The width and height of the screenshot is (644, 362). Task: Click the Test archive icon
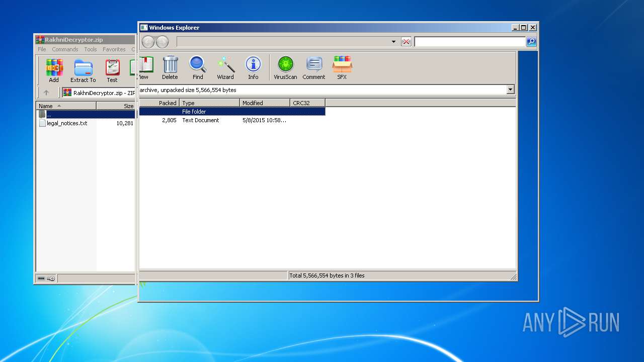pos(112,67)
